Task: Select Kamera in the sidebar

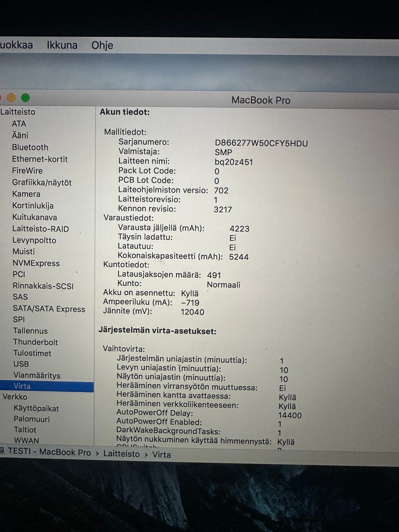Action: pos(26,194)
